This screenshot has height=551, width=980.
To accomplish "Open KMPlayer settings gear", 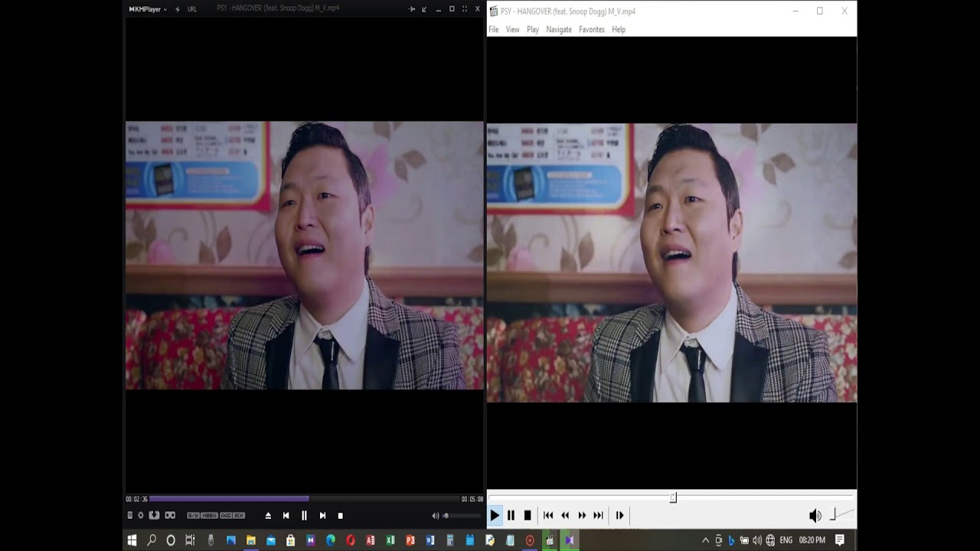I will click(140, 515).
